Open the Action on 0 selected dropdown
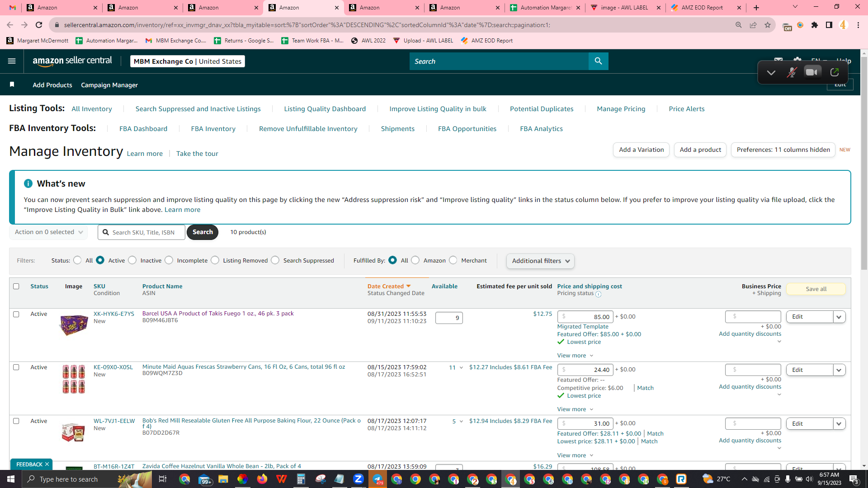 click(x=48, y=232)
